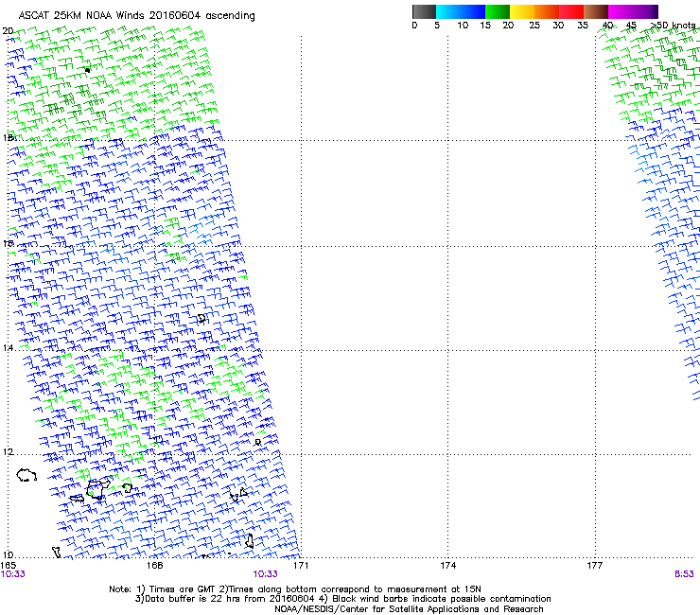
Task: Click the chart title 'ASCAT 25KM NOAA Winds'
Action: point(82,16)
